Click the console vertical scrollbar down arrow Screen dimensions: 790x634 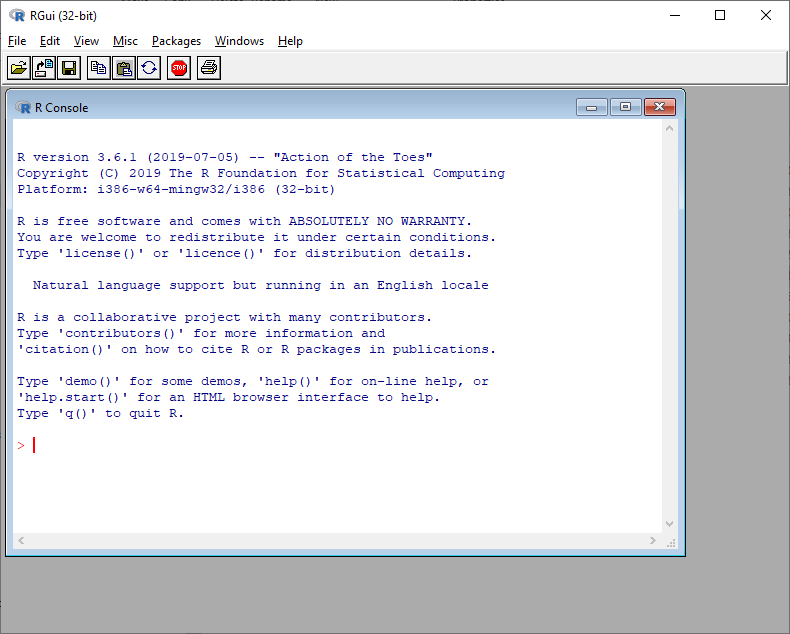pos(669,524)
